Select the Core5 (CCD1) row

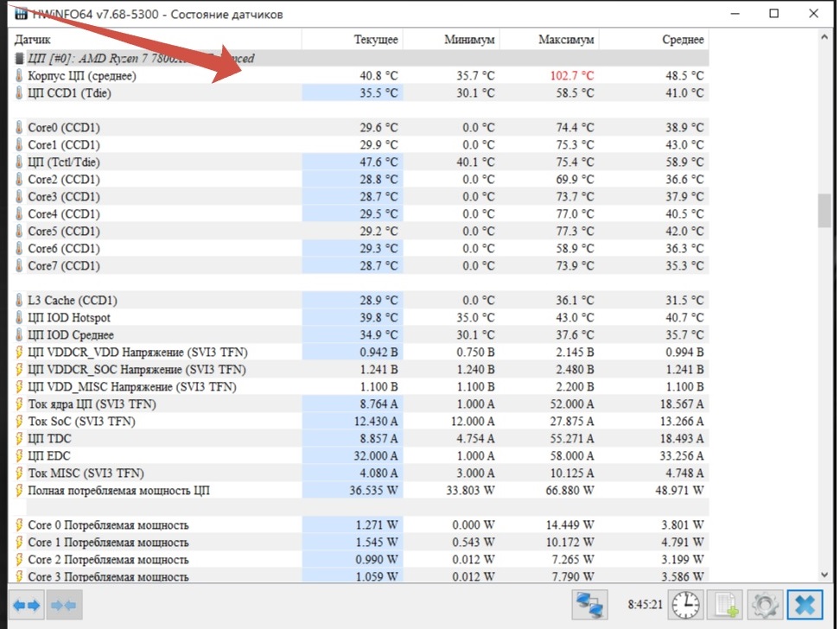pos(360,231)
